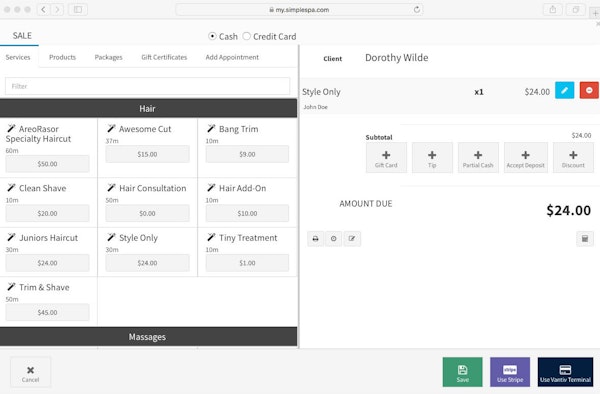The image size is (600, 394).
Task: Collapse the Hair services section header
Action: point(148,108)
